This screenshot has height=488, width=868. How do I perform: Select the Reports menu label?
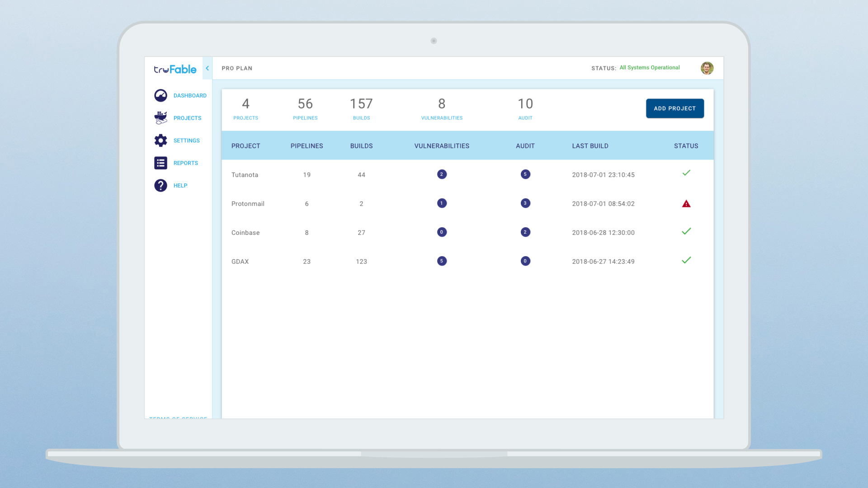pyautogui.click(x=185, y=163)
